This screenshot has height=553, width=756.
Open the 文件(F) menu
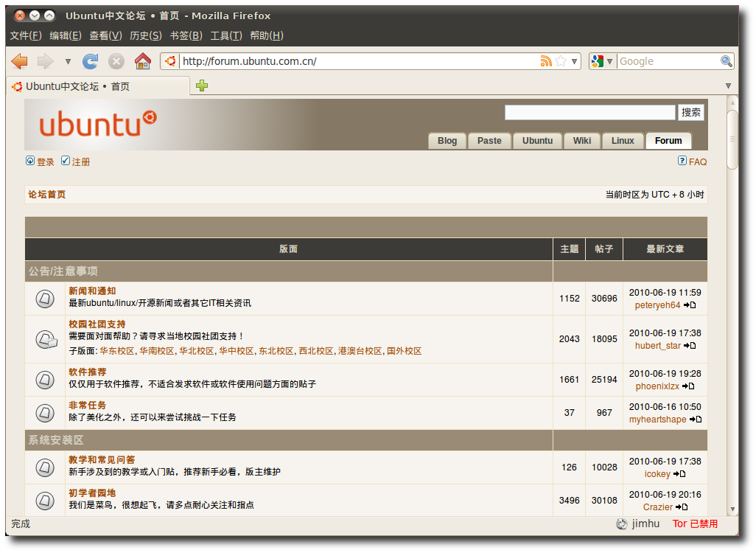[x=26, y=35]
